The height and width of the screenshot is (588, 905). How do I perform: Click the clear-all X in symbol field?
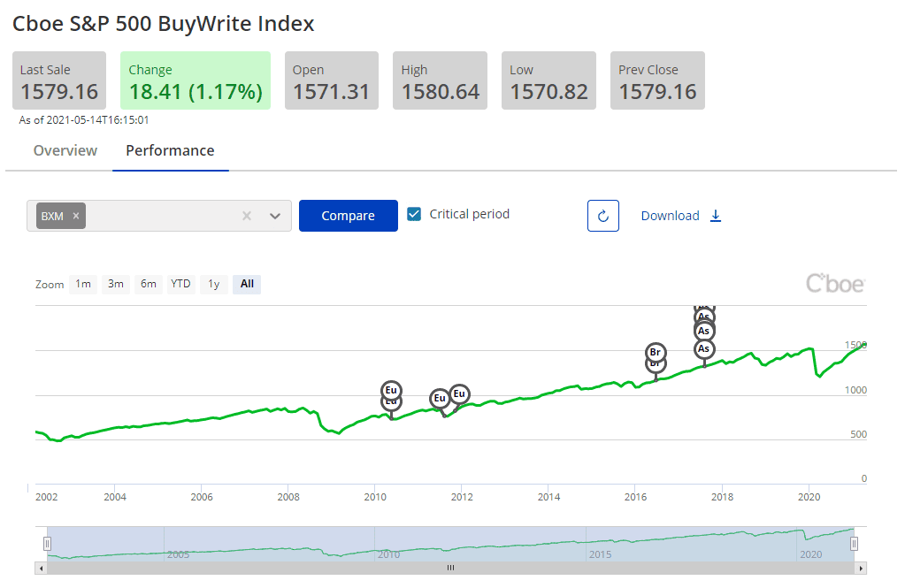246,216
